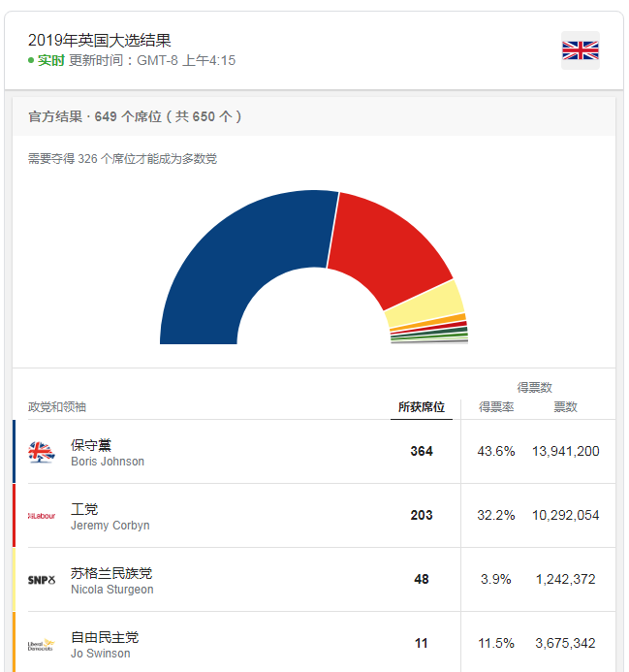Open the 苏格兰民族党 party link
The height and width of the screenshot is (672, 629).
tap(111, 573)
